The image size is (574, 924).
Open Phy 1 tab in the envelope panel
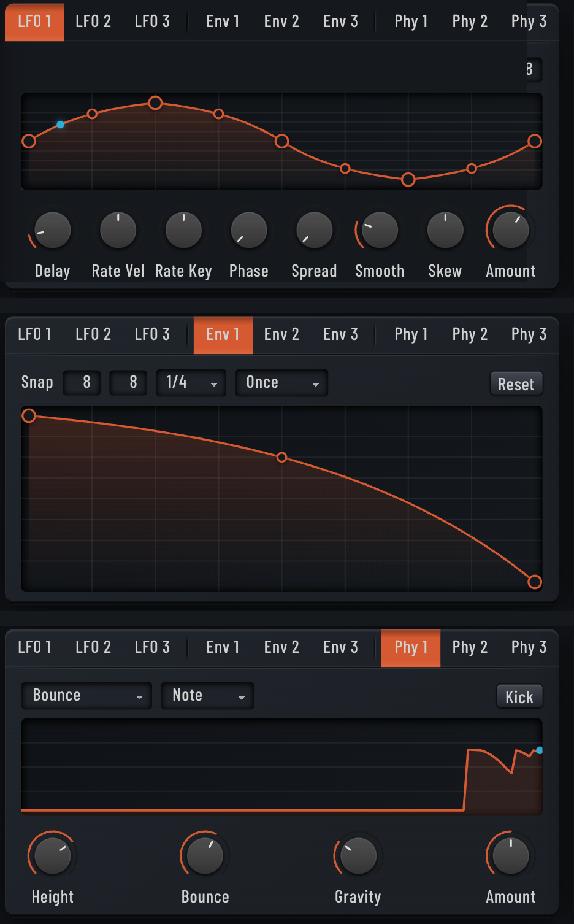tap(411, 334)
